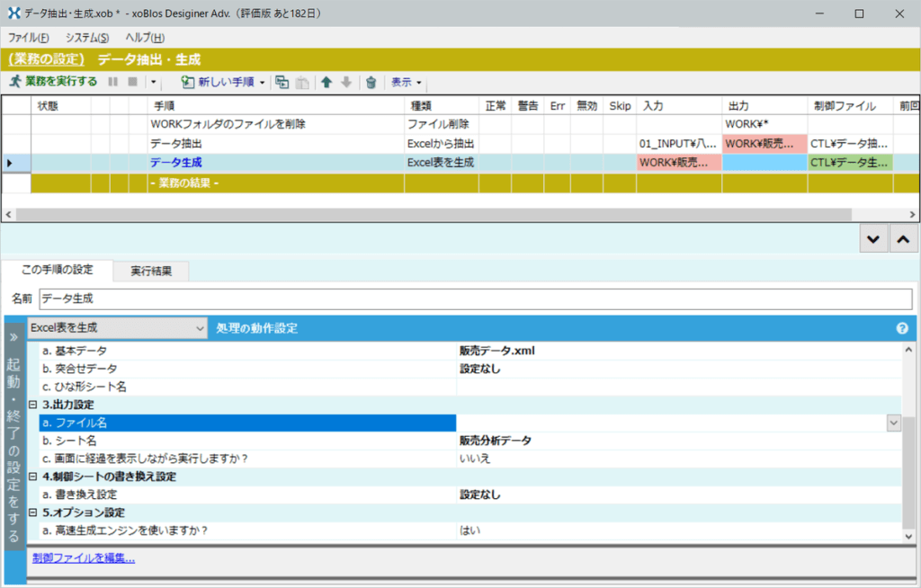Open the ファイル名 value dropdown arrow
Image resolution: width=921 pixels, height=588 pixels.
point(893,423)
